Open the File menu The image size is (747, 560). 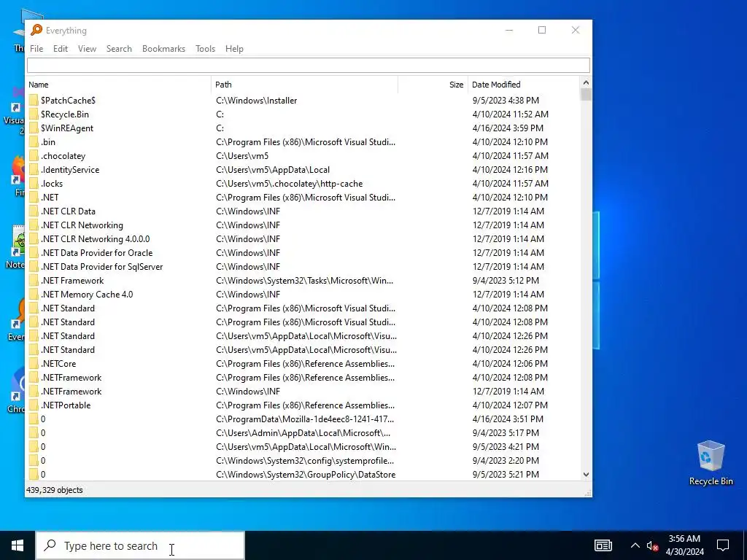point(36,49)
